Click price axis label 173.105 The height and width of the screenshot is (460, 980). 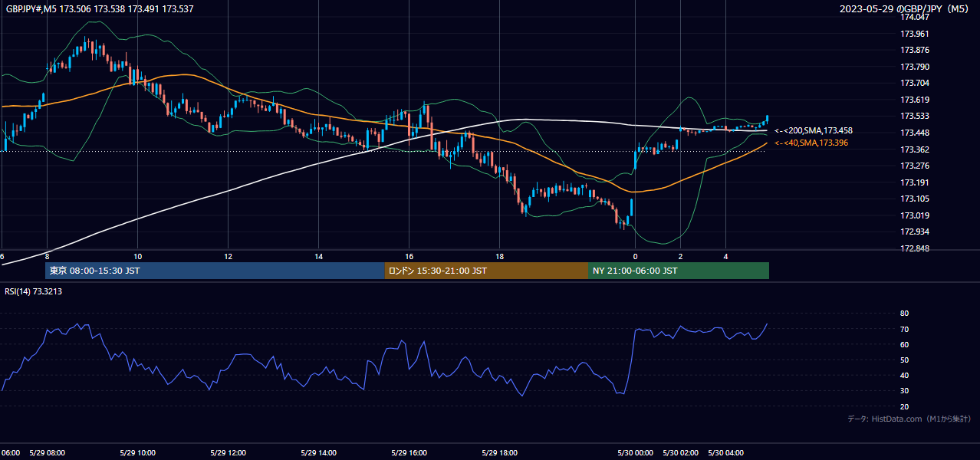[915, 199]
